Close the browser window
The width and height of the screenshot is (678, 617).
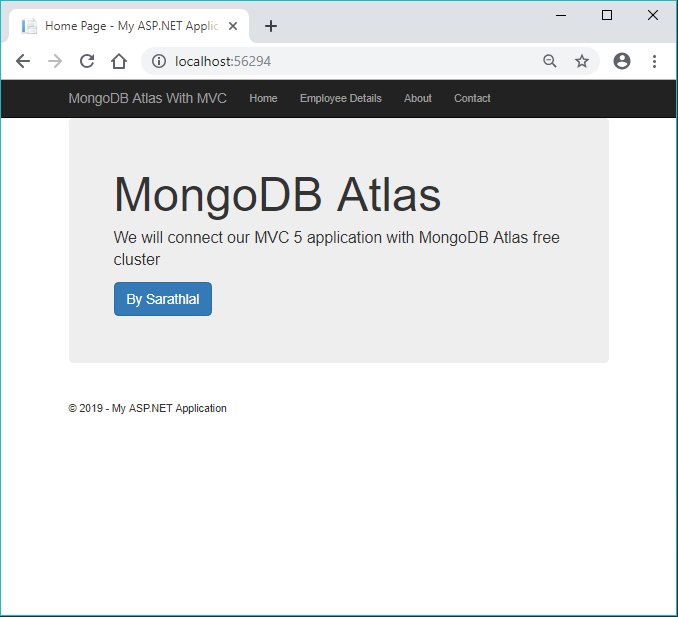(652, 16)
